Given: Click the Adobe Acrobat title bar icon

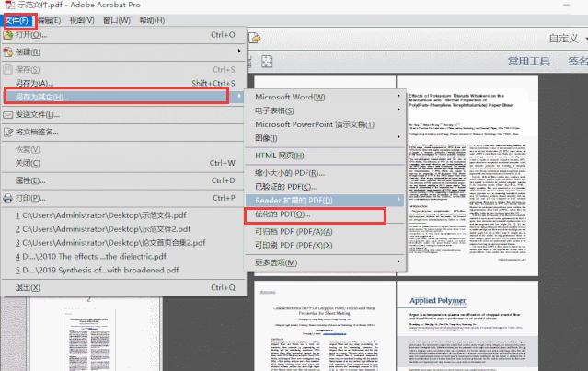Looking at the screenshot, I should pyautogui.click(x=10, y=5).
